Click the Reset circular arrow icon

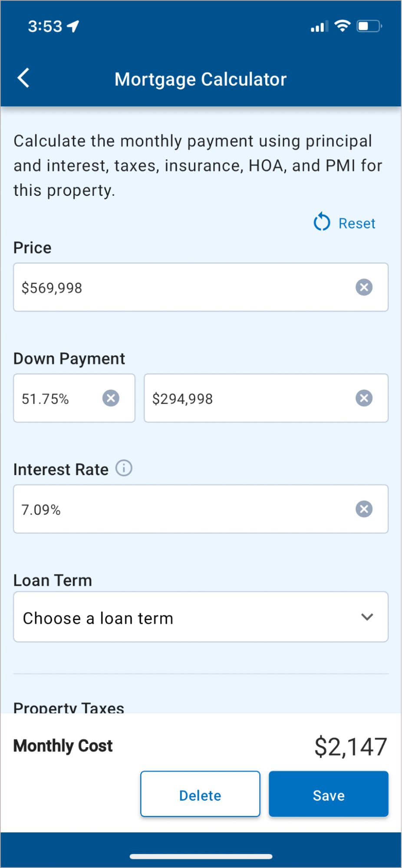pyautogui.click(x=322, y=222)
